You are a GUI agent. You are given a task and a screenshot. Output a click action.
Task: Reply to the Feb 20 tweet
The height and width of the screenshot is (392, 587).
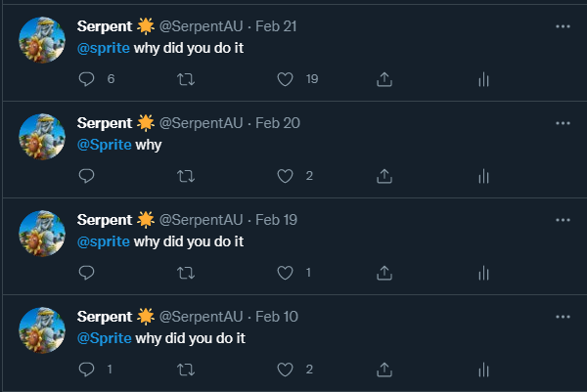pyautogui.click(x=86, y=176)
